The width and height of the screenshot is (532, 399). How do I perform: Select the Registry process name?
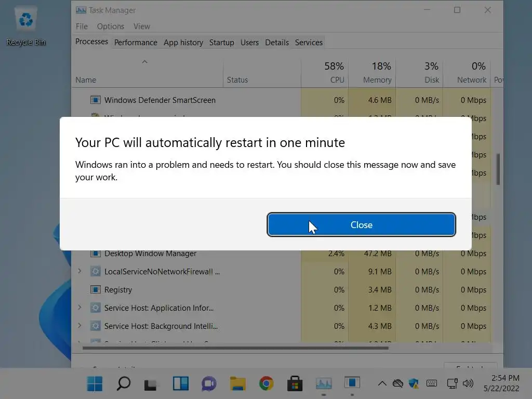[118, 290]
